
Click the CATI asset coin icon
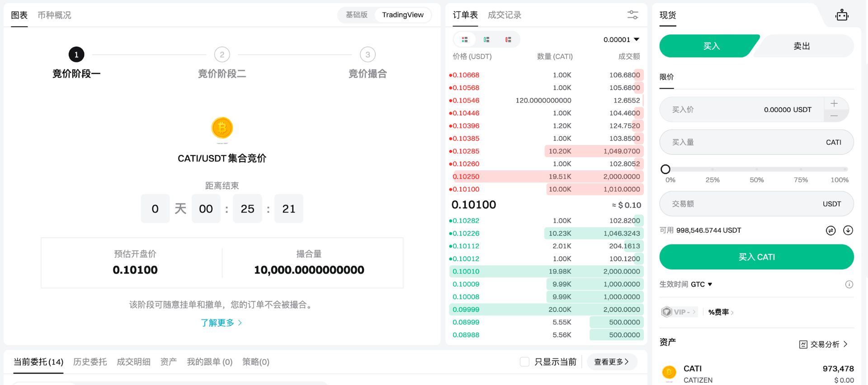click(x=669, y=372)
